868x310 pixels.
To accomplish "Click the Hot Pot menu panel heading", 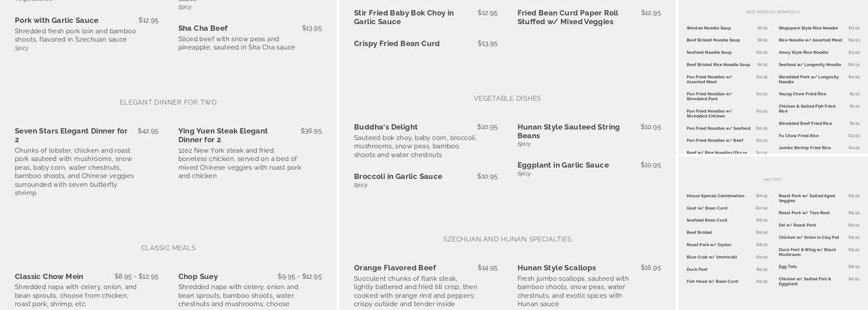I will (773, 180).
